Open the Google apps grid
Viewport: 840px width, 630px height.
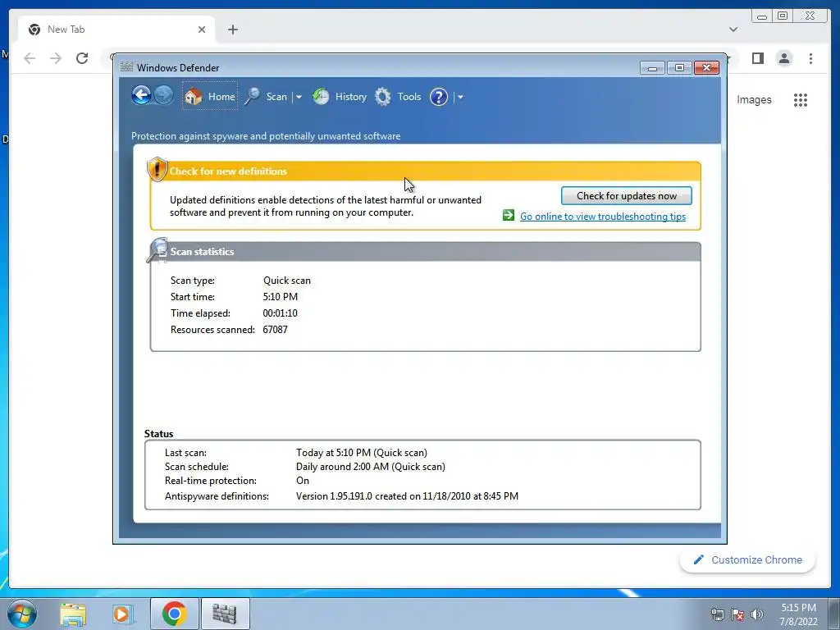pyautogui.click(x=801, y=99)
